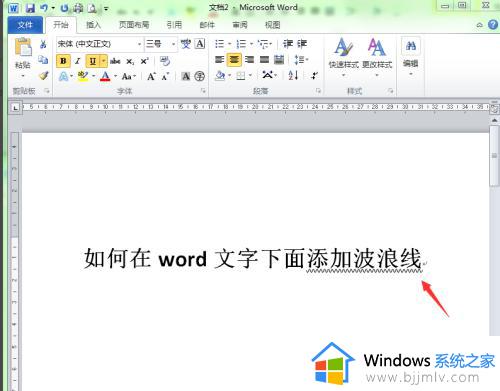Apply subscript formatting

[x=130, y=61]
